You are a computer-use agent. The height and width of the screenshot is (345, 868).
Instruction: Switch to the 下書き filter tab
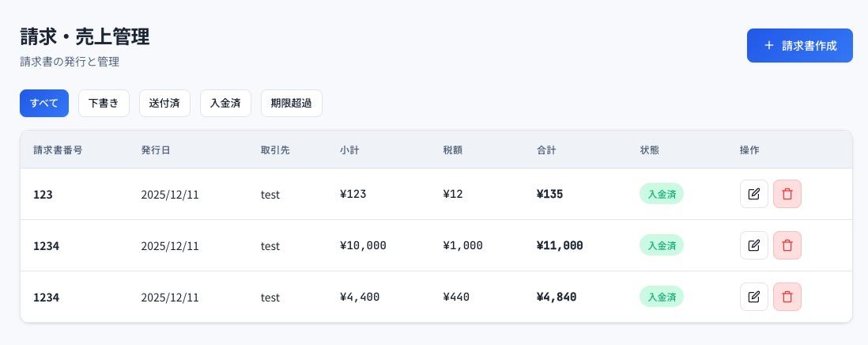[104, 103]
